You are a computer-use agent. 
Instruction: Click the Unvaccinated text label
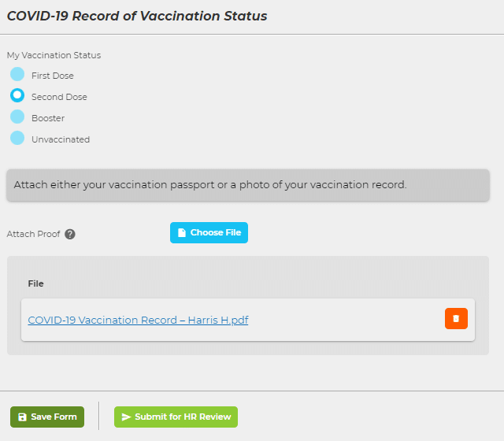(x=61, y=139)
